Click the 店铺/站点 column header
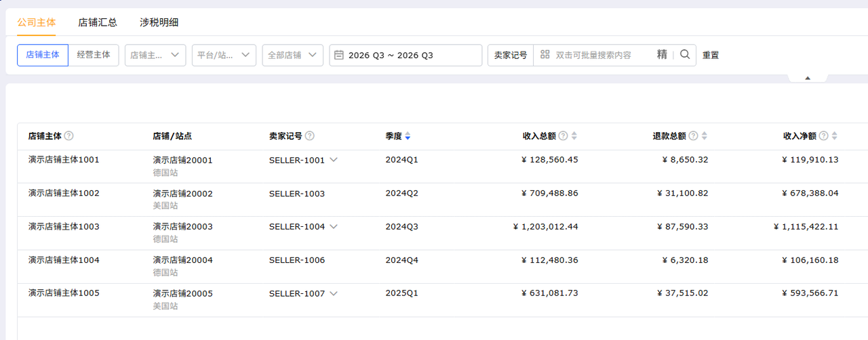The width and height of the screenshot is (868, 340). coord(172,136)
